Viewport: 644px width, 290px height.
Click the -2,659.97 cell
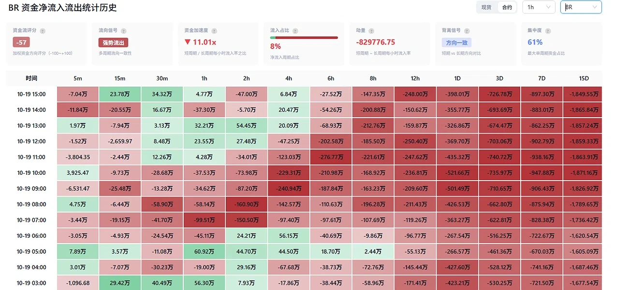(120, 141)
